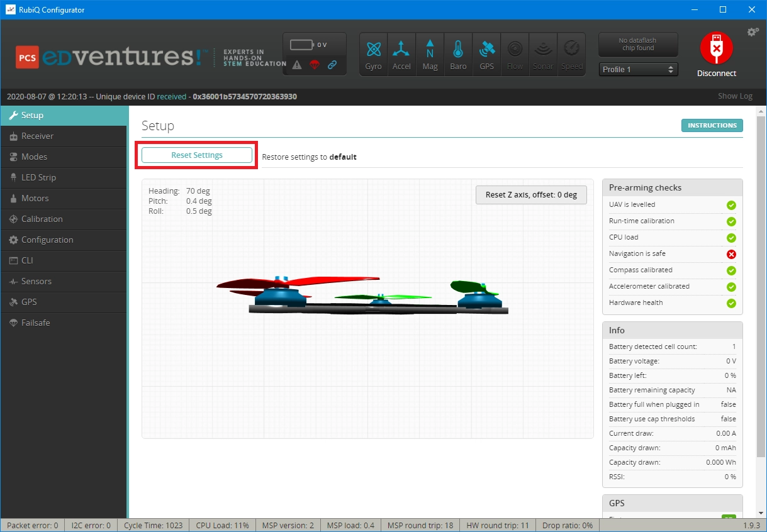Screen dimensions: 767x532
Task: Click the Reset Settings button
Action: click(x=197, y=155)
